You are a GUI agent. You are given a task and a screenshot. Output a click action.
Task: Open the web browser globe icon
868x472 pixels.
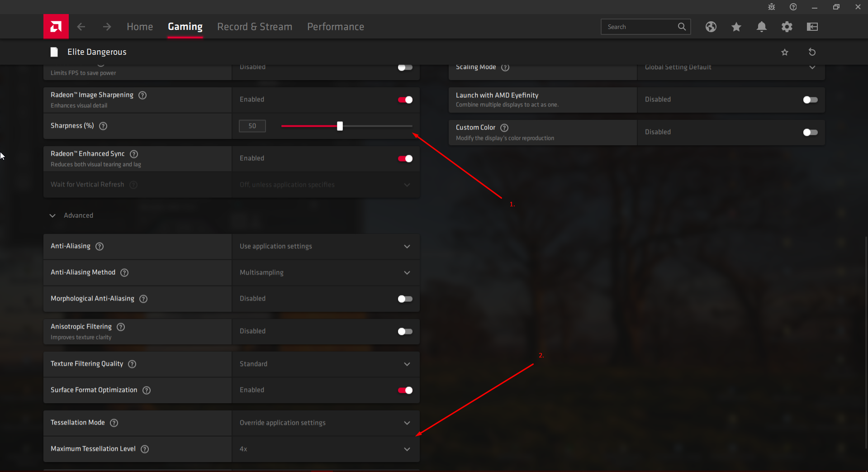(711, 27)
